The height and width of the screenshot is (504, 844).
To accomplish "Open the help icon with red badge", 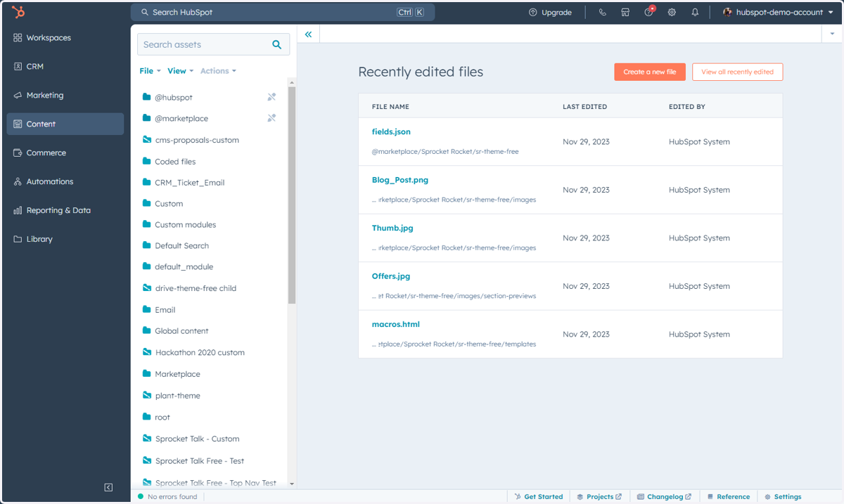I will point(649,12).
